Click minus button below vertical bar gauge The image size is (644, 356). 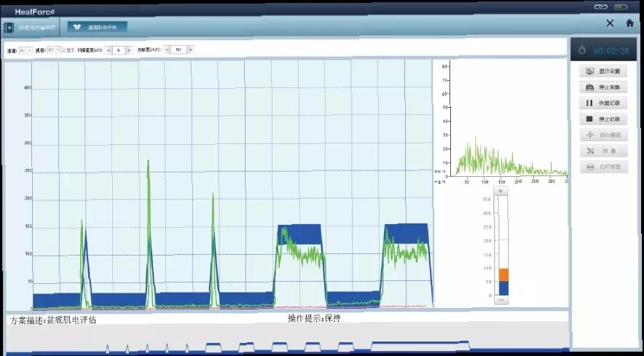coord(501,300)
